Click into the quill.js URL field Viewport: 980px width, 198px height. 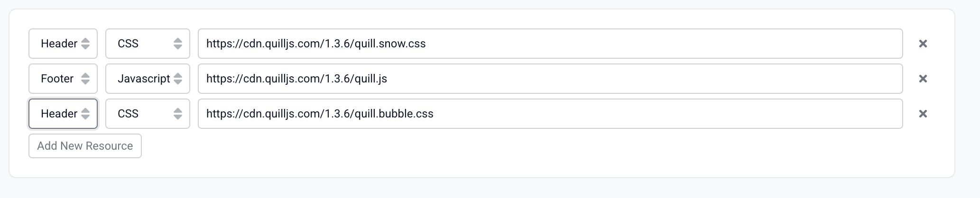tap(550, 79)
